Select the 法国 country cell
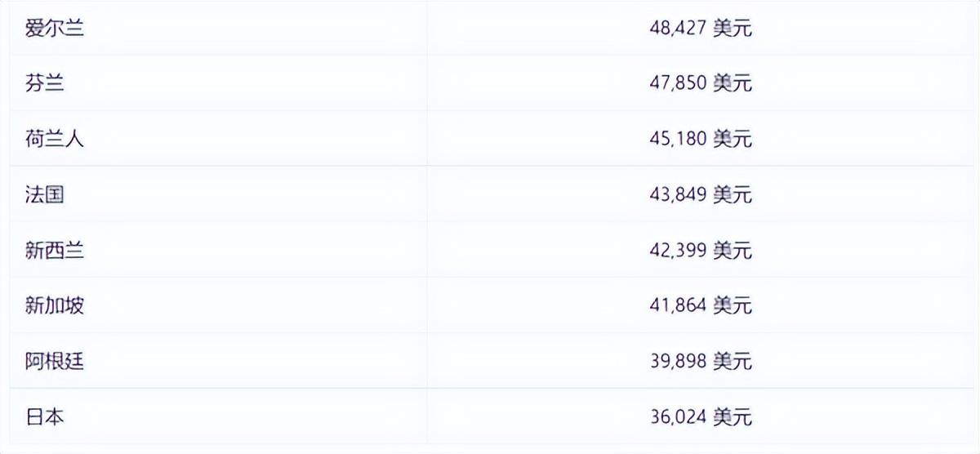The image size is (980, 454). point(44,194)
